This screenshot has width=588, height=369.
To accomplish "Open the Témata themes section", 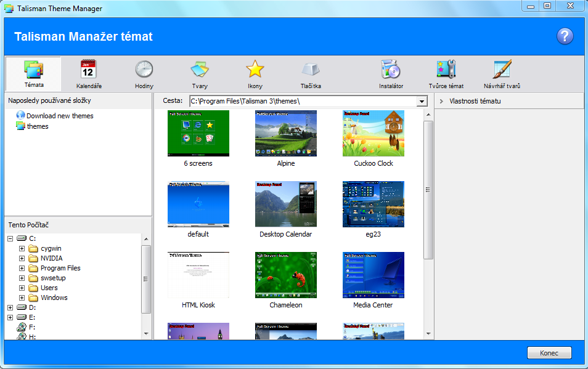I will 33,74.
